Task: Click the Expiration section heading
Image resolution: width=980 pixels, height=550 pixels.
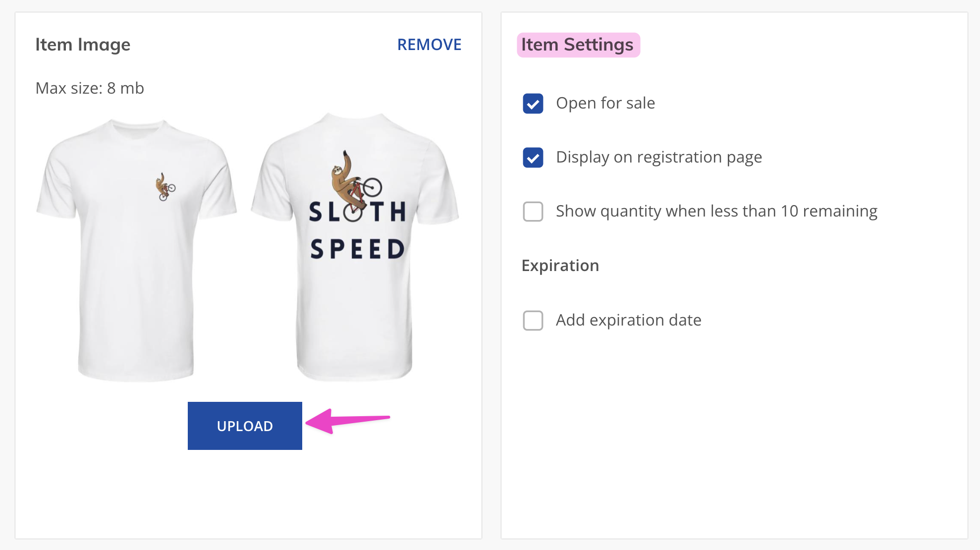Action: [x=560, y=266]
